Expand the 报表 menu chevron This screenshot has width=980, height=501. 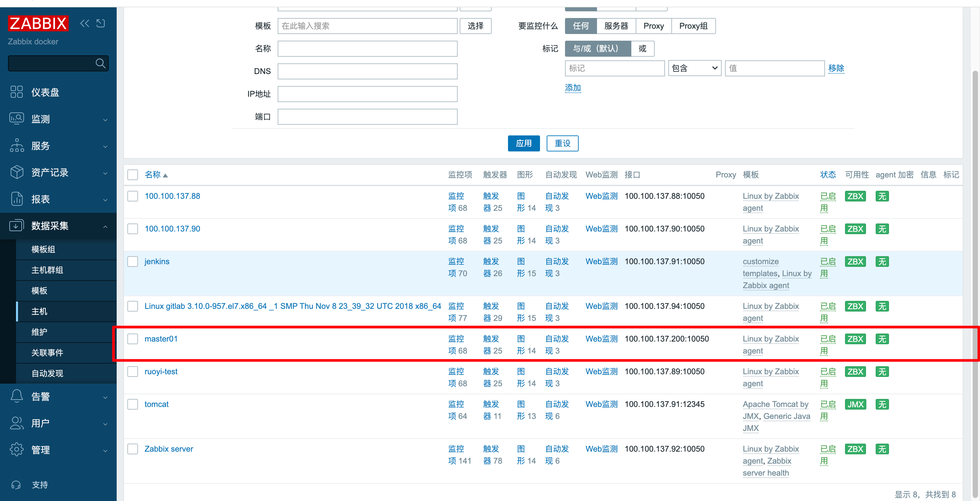point(105,200)
